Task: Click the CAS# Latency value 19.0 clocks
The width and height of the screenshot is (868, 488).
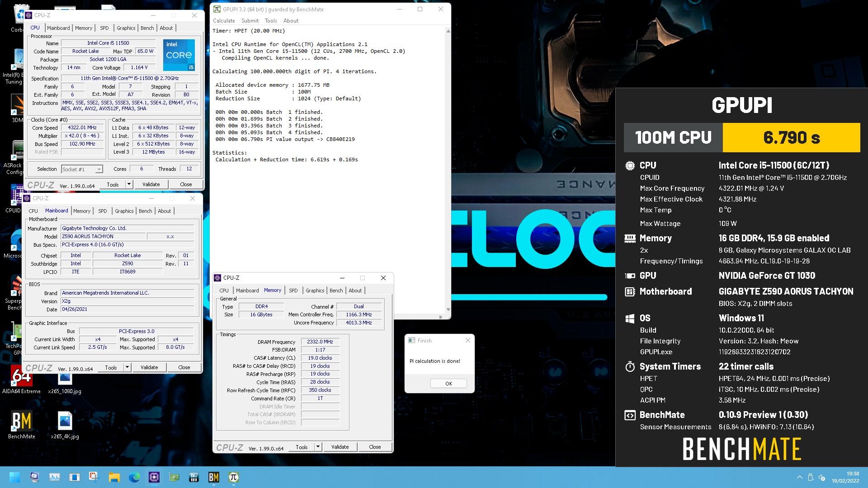Action: pyautogui.click(x=320, y=358)
